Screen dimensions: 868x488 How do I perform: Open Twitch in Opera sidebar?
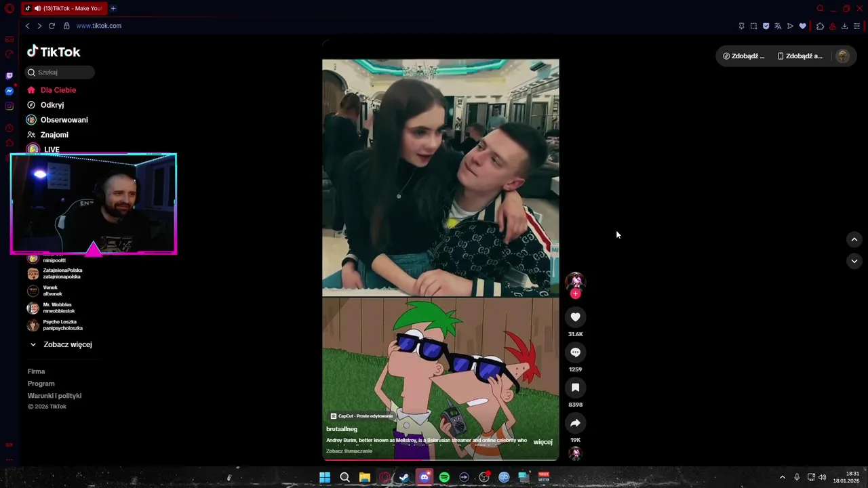pyautogui.click(x=9, y=76)
